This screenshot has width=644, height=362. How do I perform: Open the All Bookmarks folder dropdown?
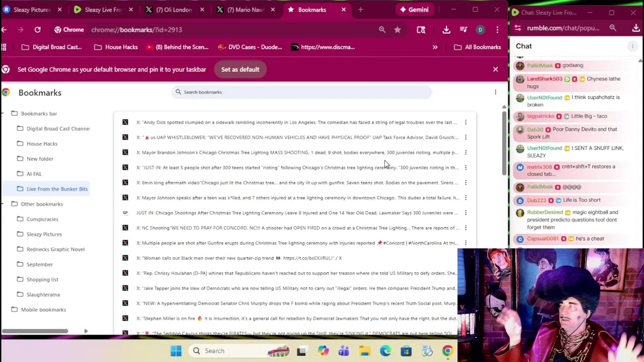(x=477, y=47)
